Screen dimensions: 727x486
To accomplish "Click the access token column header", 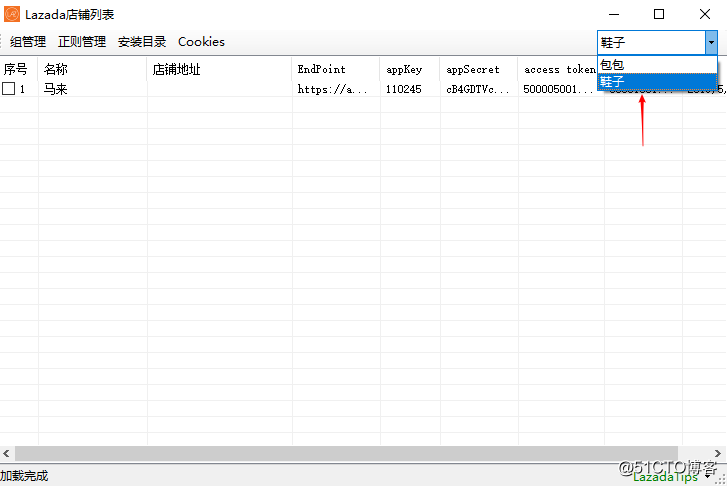I will [x=558, y=69].
